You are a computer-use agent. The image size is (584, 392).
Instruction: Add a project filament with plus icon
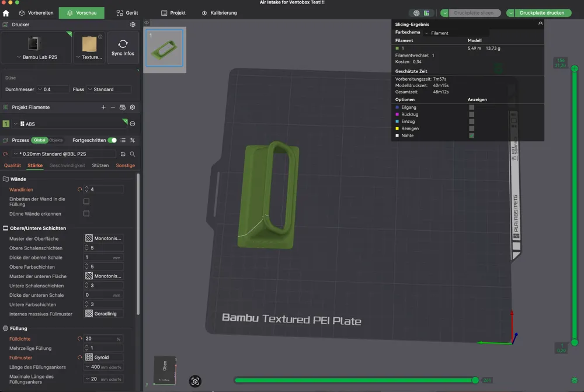(103, 107)
